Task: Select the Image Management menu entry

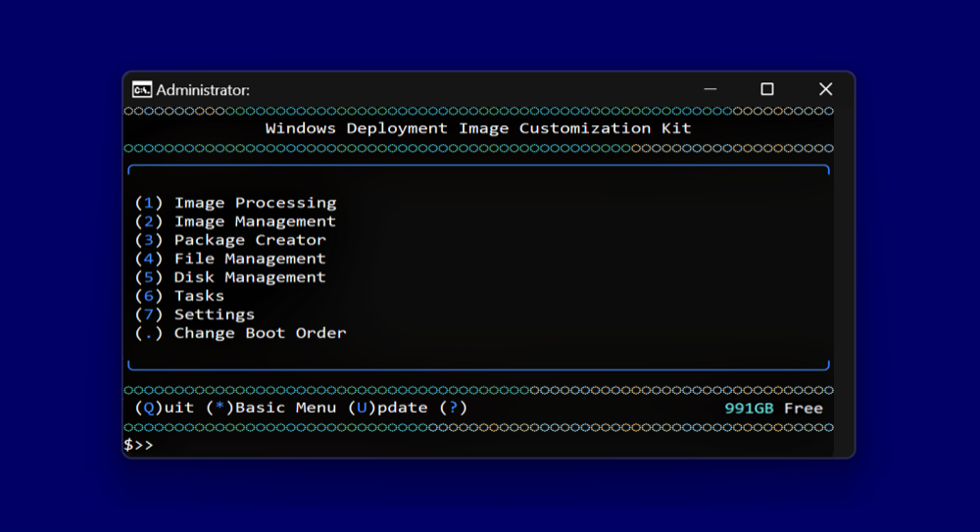Action: click(235, 222)
